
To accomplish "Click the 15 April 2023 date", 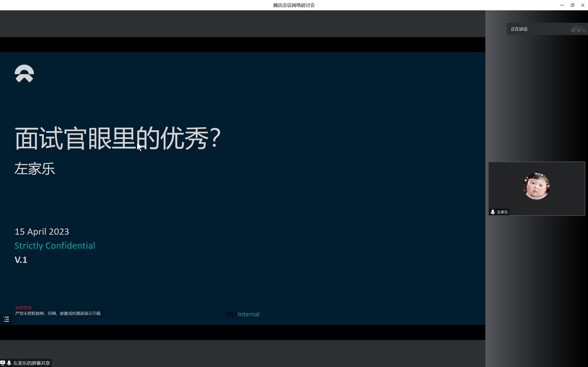I will (x=42, y=231).
